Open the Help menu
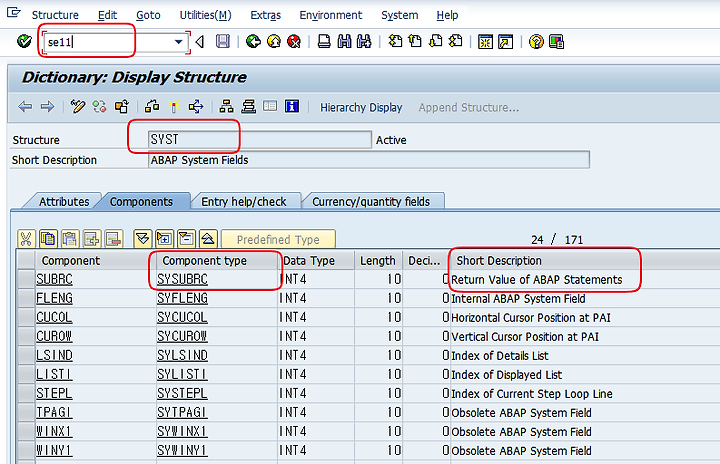 447,15
